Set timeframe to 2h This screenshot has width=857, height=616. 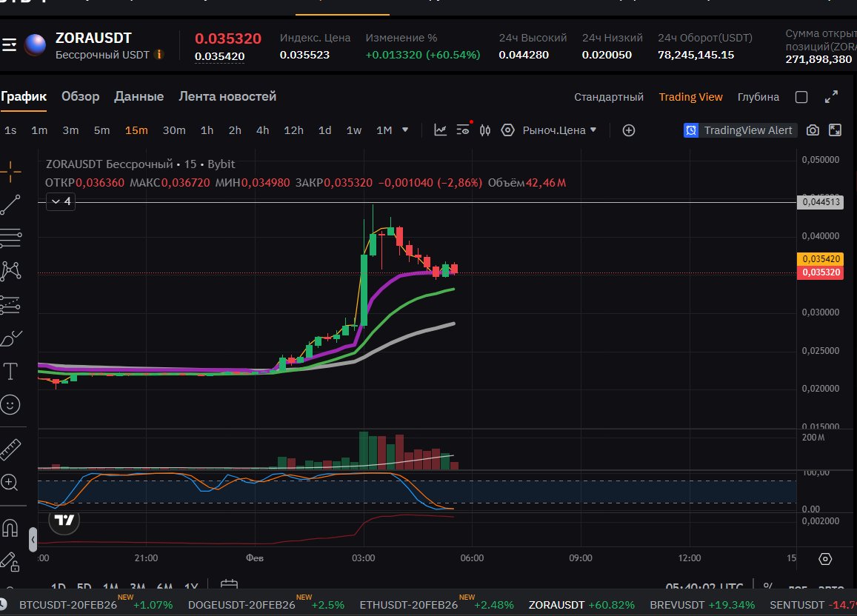[x=235, y=130]
